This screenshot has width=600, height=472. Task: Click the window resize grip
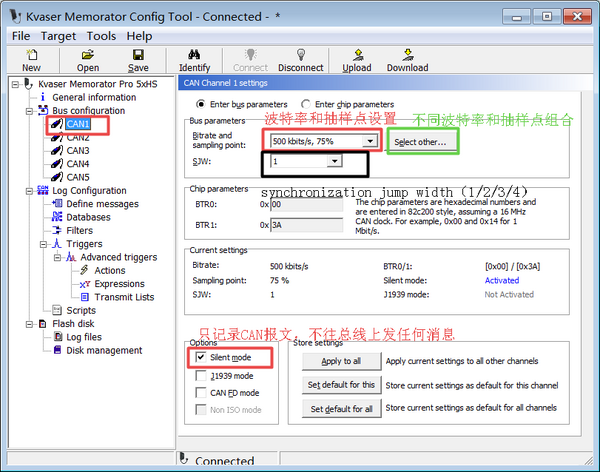point(589,460)
